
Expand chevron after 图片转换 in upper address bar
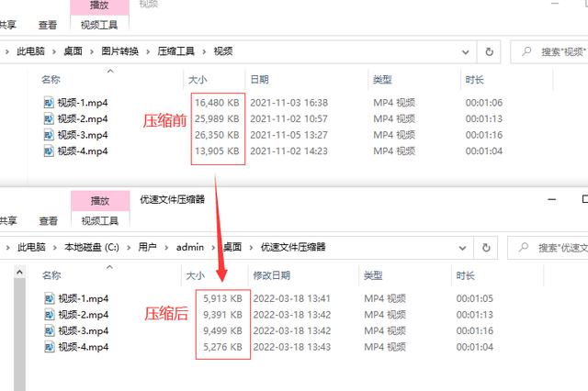coord(148,51)
